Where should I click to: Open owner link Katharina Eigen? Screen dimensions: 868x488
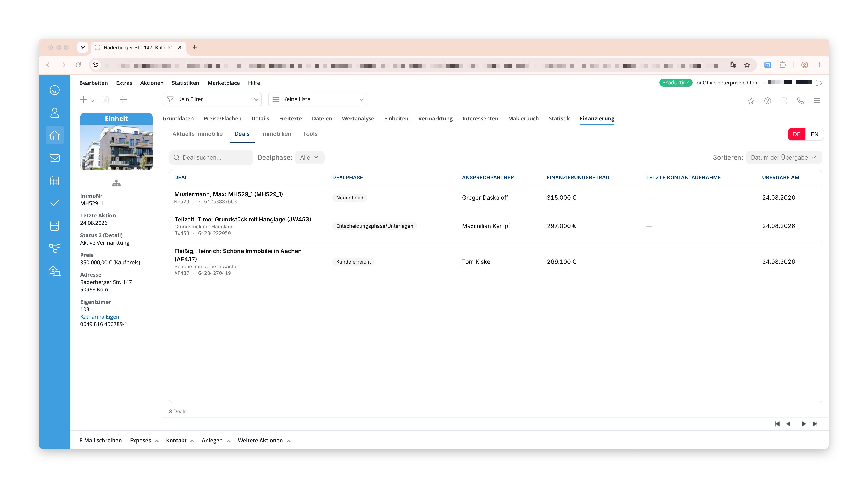coord(100,317)
